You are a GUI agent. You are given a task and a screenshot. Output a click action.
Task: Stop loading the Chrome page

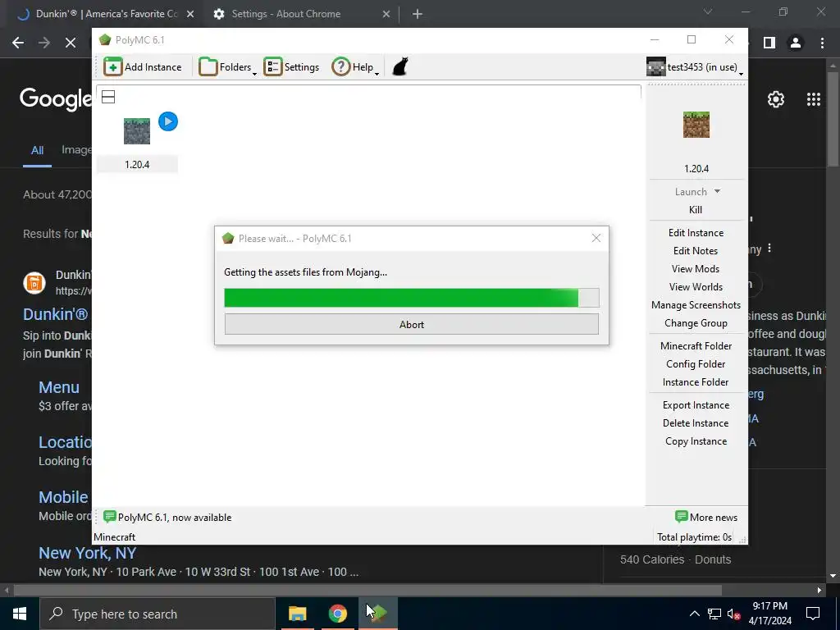71,43
